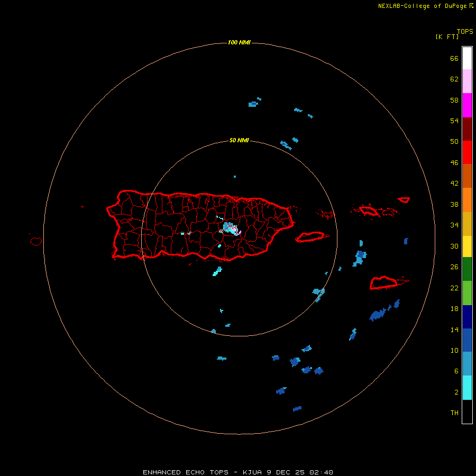The width and height of the screenshot is (476, 476).
Task: Click the legend value 66
Action: pos(454,59)
